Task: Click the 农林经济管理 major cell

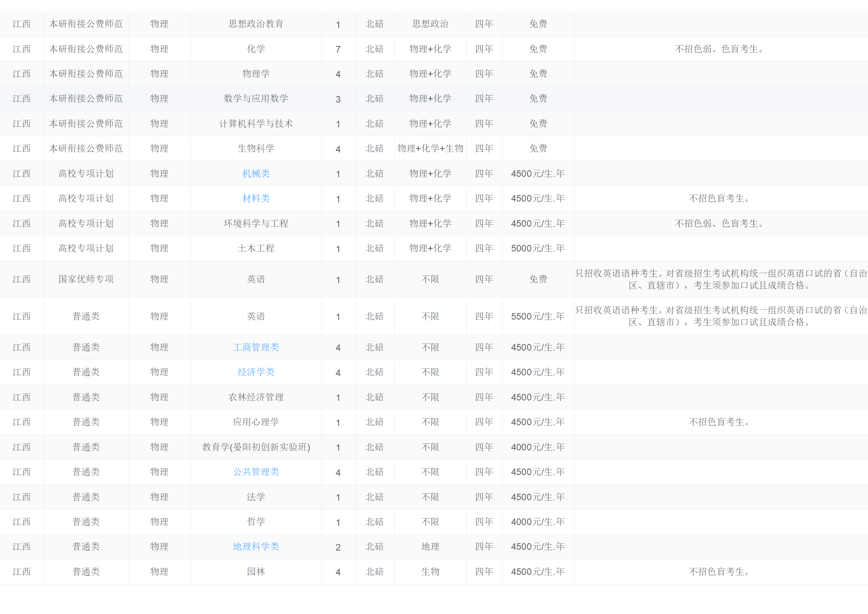Action: [x=256, y=397]
